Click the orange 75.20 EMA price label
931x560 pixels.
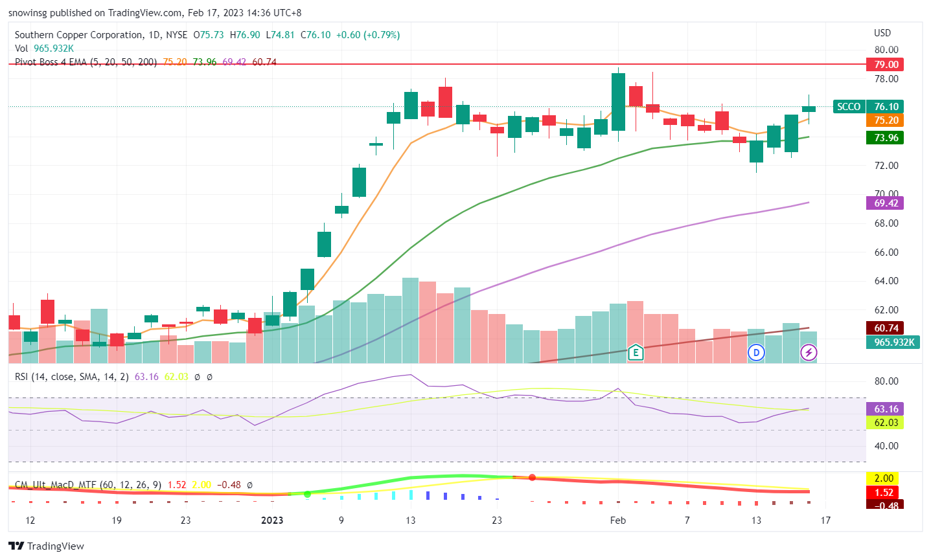point(886,120)
